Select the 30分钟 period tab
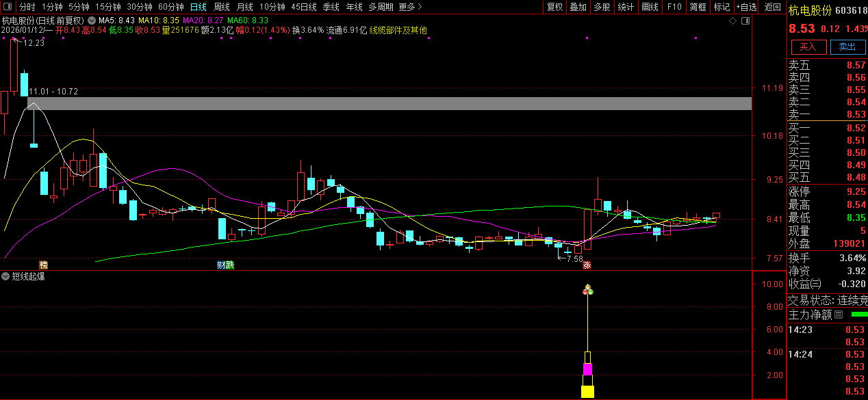The width and height of the screenshot is (868, 400). point(139,7)
